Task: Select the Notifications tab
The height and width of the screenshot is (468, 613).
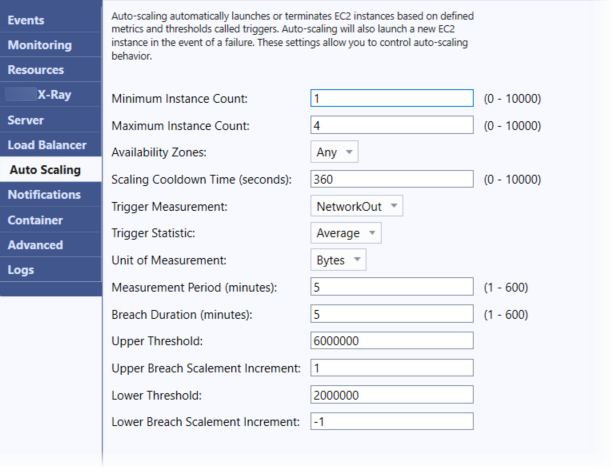Action: pos(50,195)
